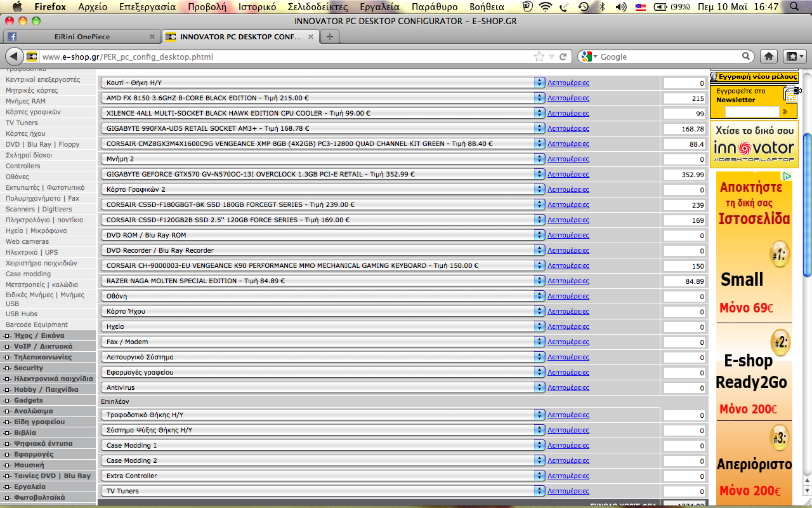Open the Firefox home page button

point(769,57)
